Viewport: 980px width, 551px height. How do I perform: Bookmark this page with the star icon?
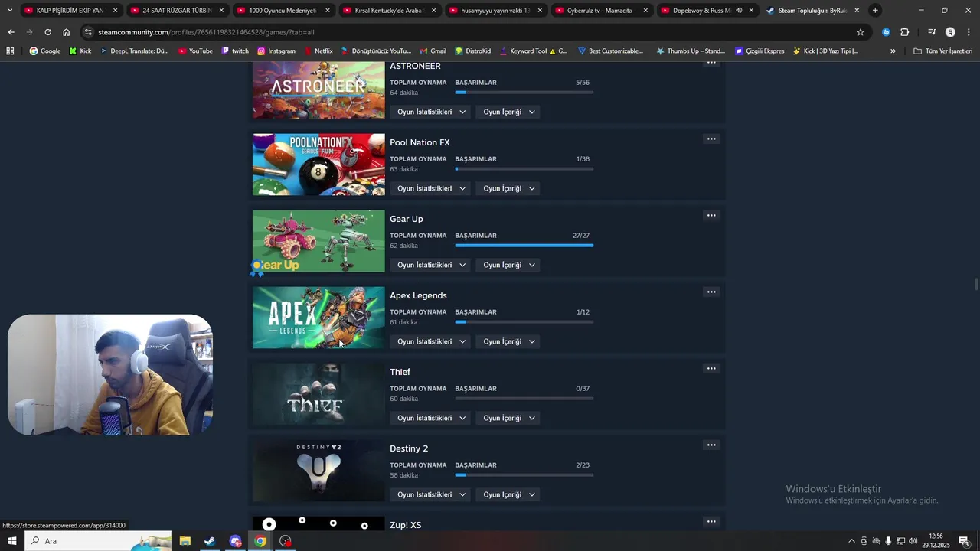coord(861,32)
